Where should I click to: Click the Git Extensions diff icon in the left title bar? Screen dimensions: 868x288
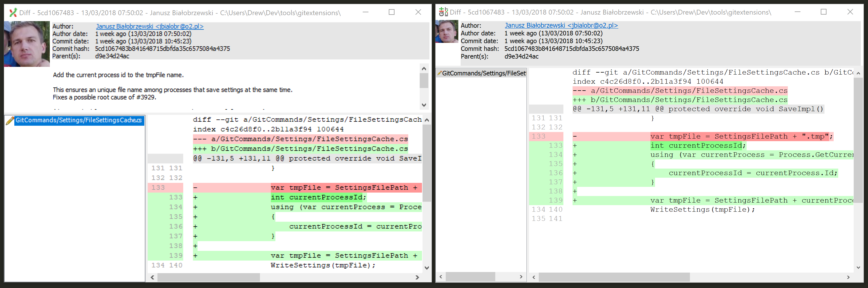coord(13,12)
